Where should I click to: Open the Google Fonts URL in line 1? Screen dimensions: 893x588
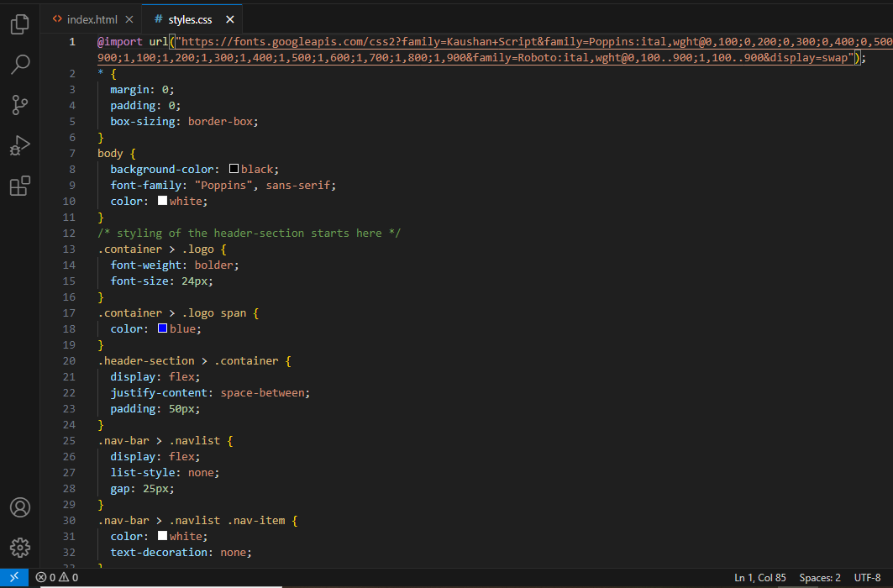coord(496,50)
